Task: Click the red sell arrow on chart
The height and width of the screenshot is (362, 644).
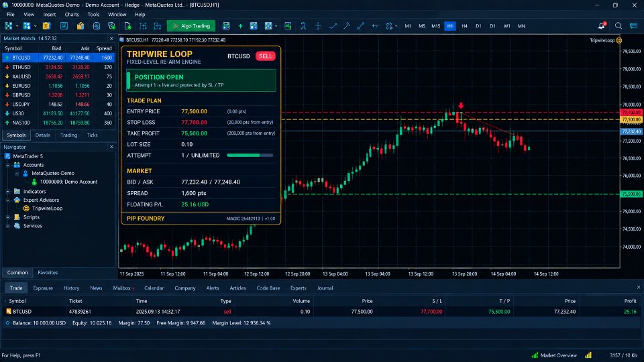Action: 461,105
